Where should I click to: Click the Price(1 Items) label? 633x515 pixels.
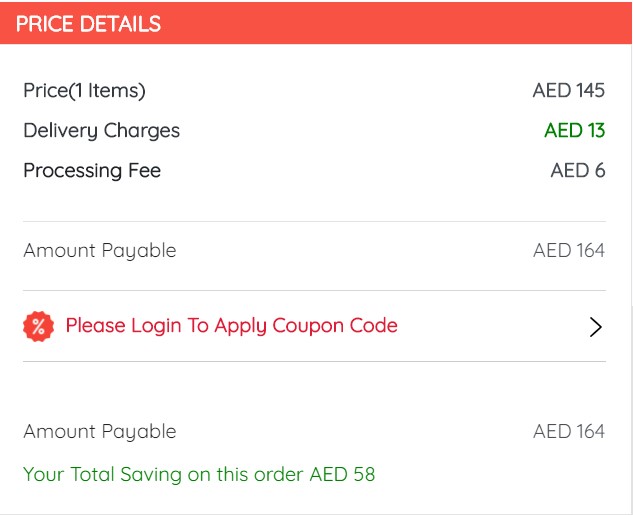pyautogui.click(x=84, y=91)
